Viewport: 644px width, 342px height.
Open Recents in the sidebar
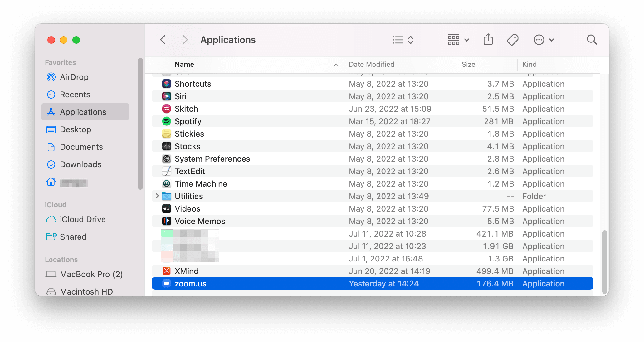click(85, 94)
